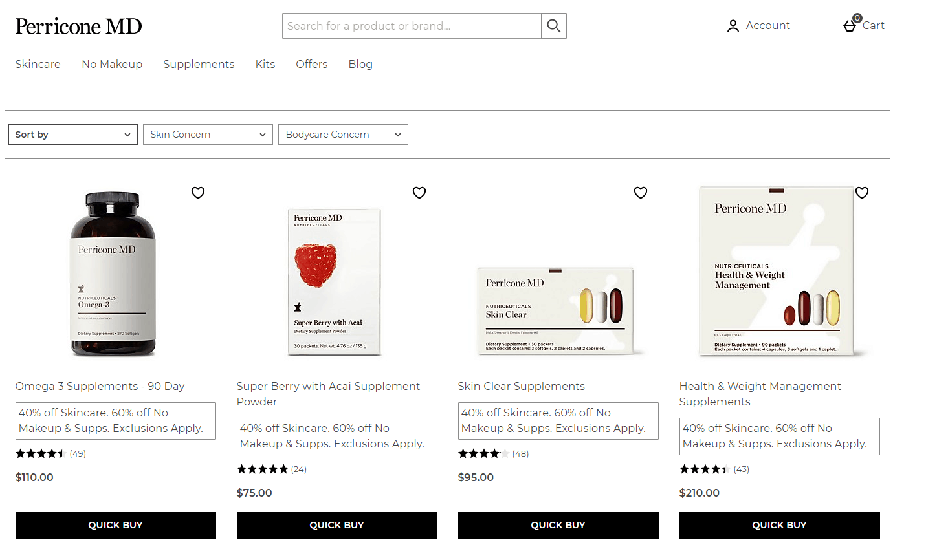Image resolution: width=937 pixels, height=560 pixels.
Task: Open the Account link
Action: [758, 26]
